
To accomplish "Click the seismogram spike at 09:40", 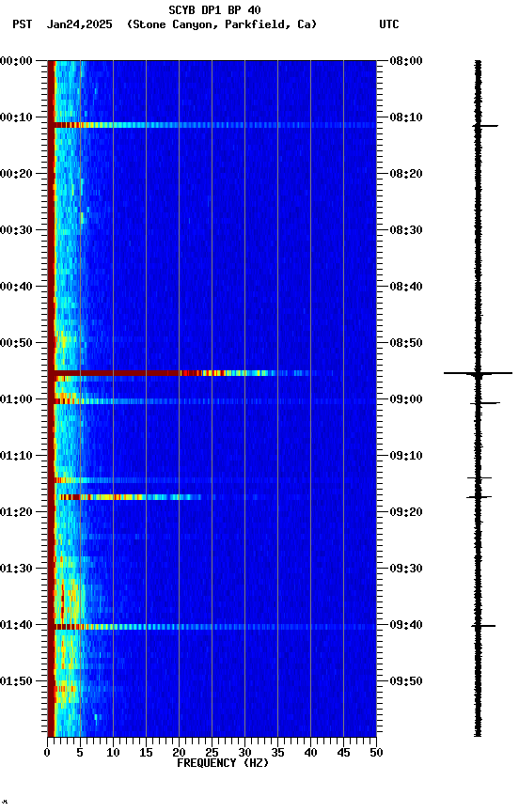I will point(483,626).
